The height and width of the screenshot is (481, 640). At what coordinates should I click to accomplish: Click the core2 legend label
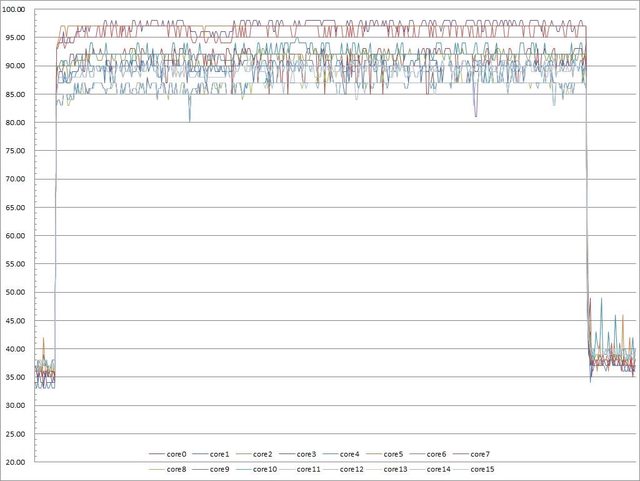[x=265, y=454]
